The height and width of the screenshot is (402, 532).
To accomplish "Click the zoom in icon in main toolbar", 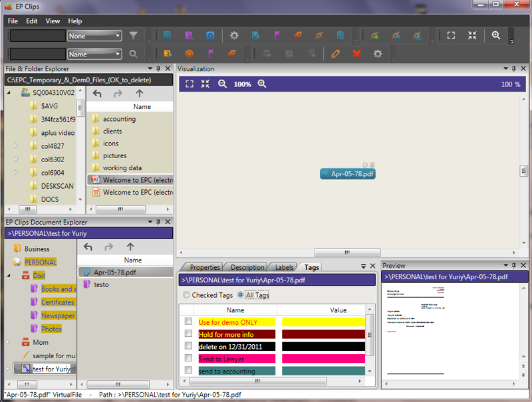I will pyautogui.click(x=495, y=36).
